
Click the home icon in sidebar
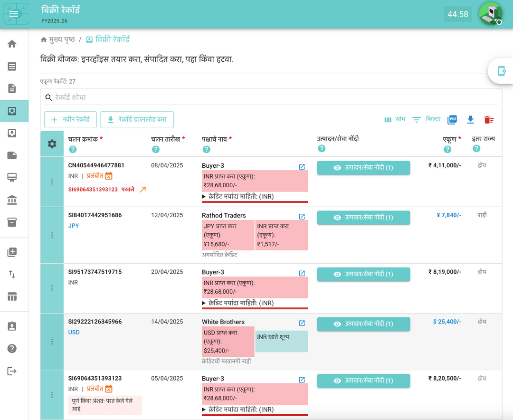point(12,44)
